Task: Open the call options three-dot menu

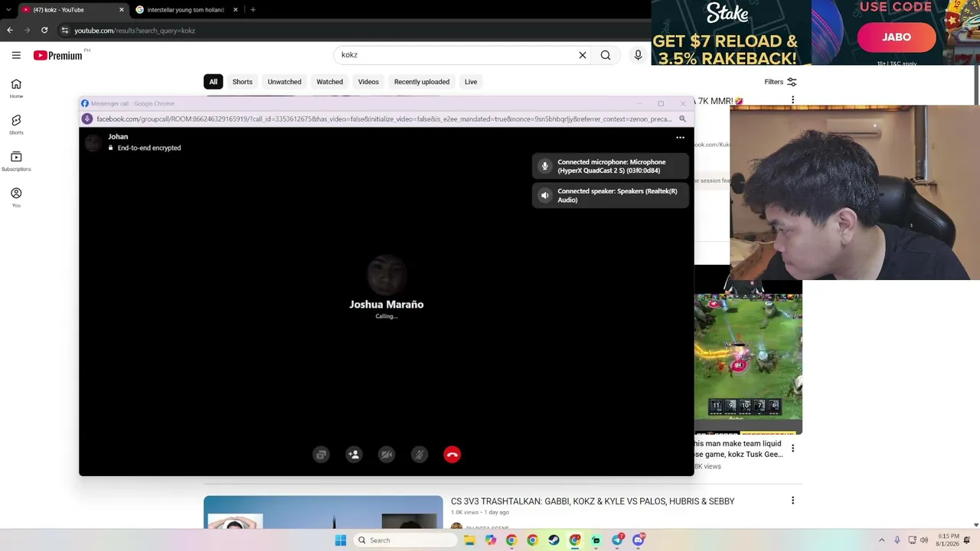Action: (x=680, y=138)
